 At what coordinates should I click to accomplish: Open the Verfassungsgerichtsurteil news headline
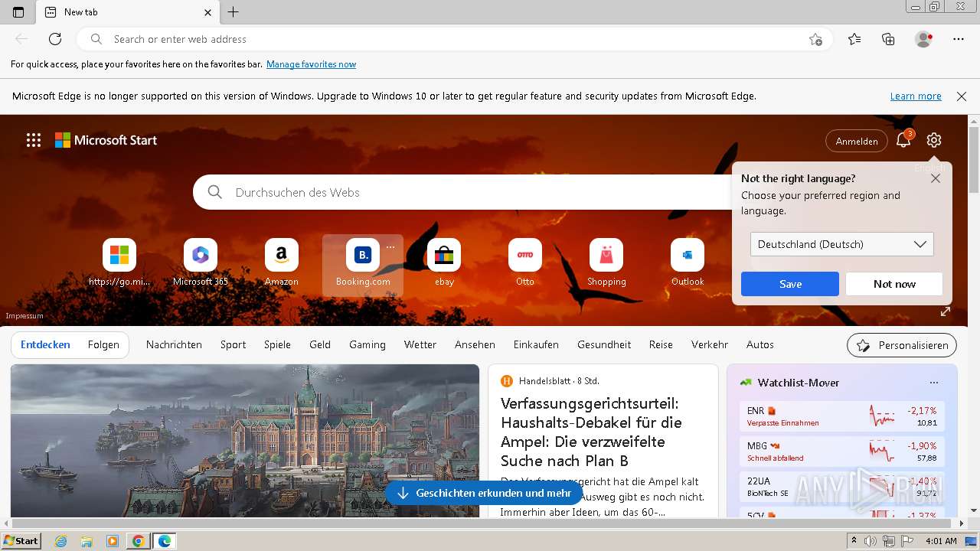[x=591, y=432]
